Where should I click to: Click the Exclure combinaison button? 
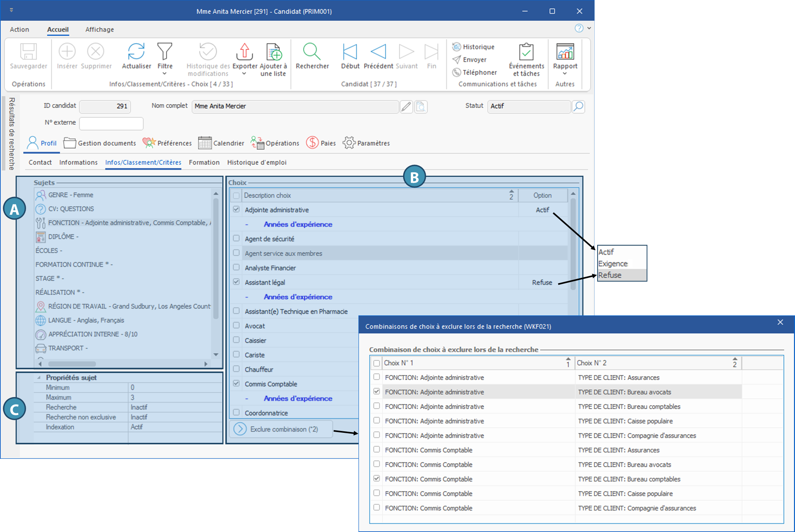[x=281, y=429]
